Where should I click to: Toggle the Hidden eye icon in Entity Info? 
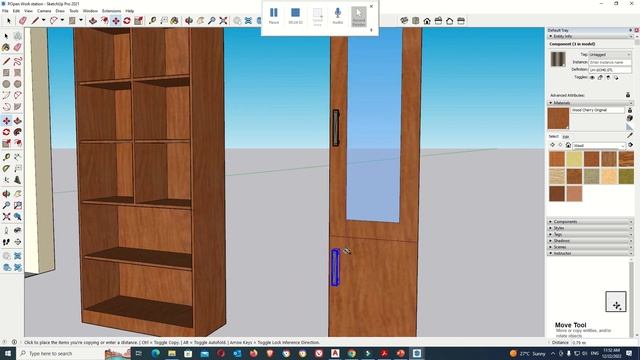click(x=592, y=78)
